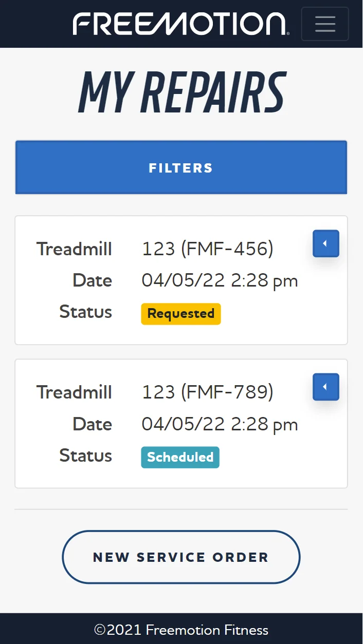Open the hamburger navigation menu

pyautogui.click(x=324, y=24)
